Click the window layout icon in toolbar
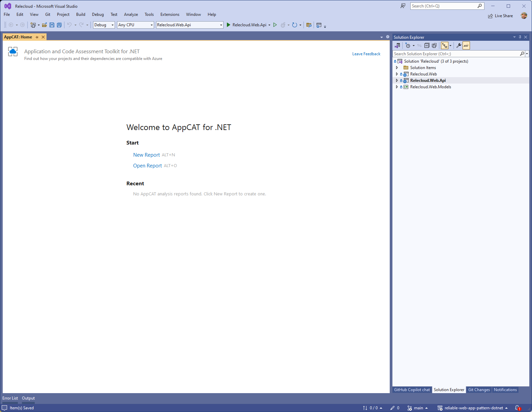The height and width of the screenshot is (412, 532). [319, 25]
